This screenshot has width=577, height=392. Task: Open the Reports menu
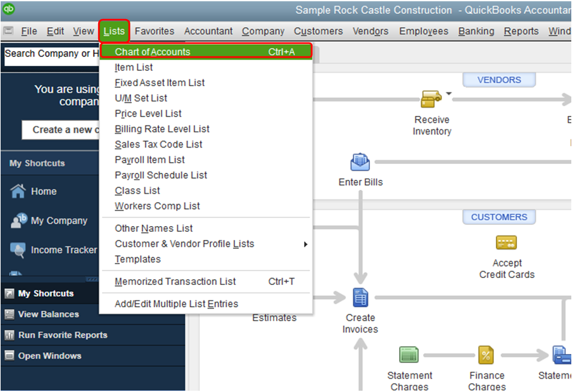tap(521, 31)
